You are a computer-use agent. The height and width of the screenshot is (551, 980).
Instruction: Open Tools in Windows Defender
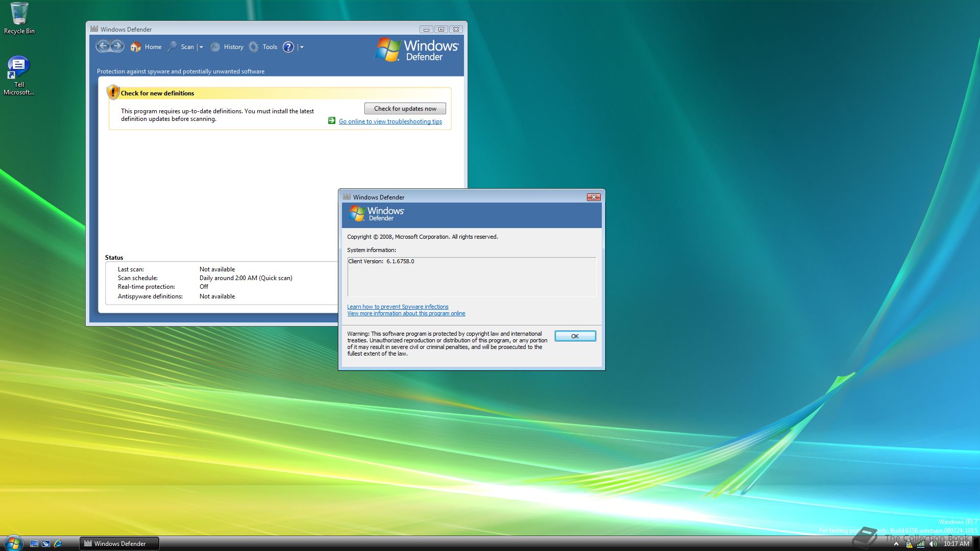(x=263, y=47)
